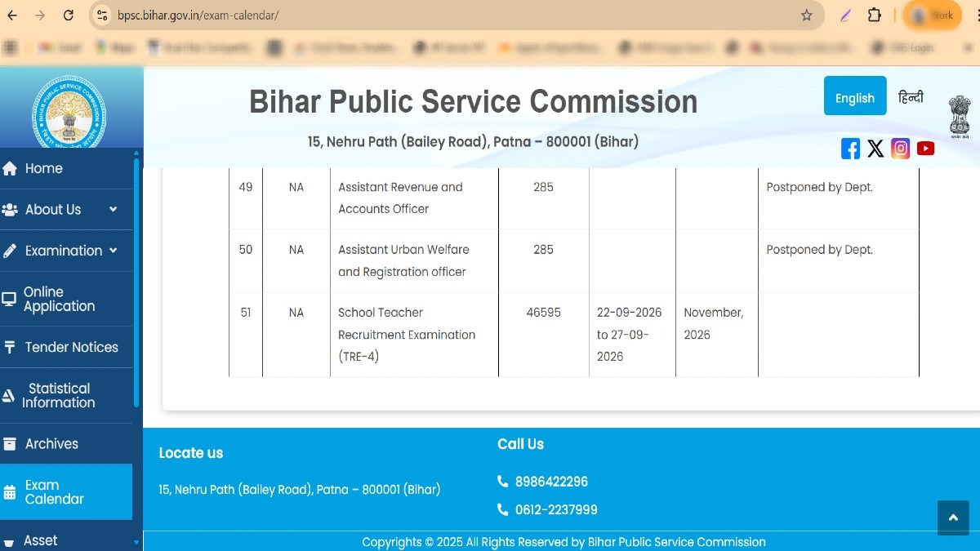
Task: Switch site language to Hindi
Action: tap(911, 98)
